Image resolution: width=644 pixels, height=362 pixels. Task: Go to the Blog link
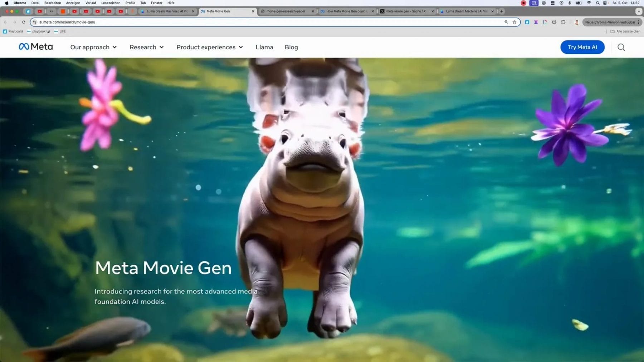(291, 47)
